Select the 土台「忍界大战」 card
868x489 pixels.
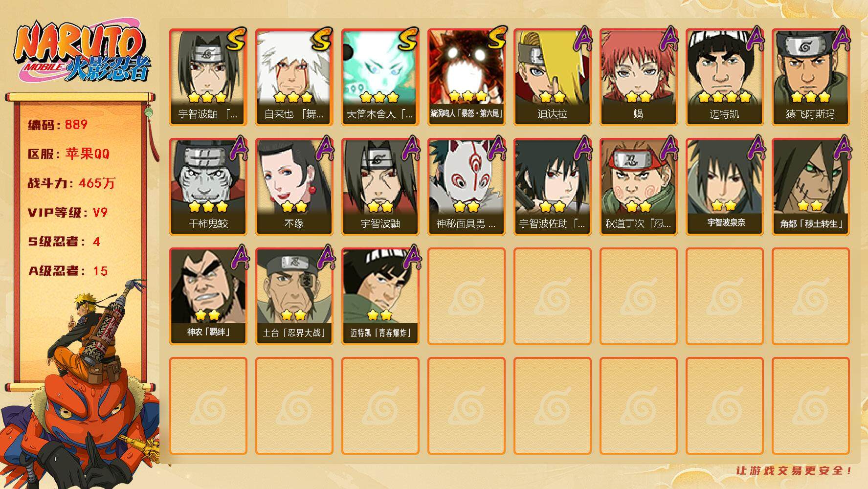pos(294,296)
